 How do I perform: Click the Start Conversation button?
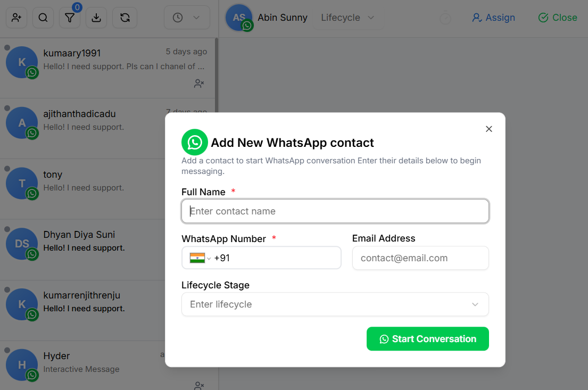coord(427,338)
